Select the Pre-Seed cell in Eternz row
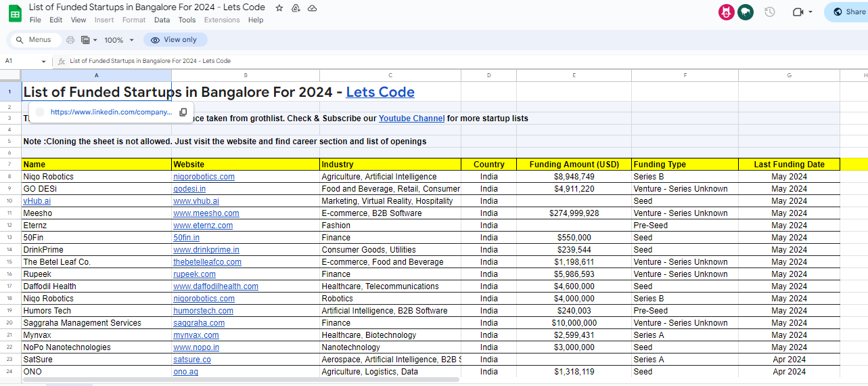The height and width of the screenshot is (386, 868). [685, 226]
